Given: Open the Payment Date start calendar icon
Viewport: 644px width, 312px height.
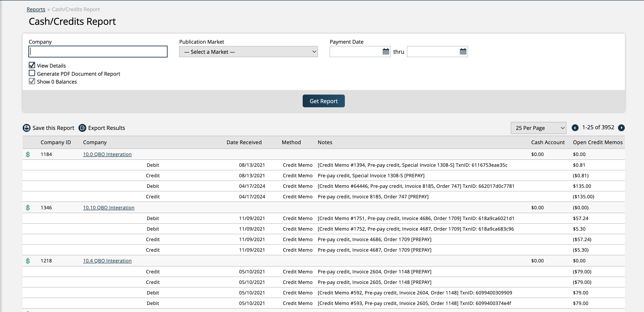Looking at the screenshot, I should pyautogui.click(x=386, y=52).
